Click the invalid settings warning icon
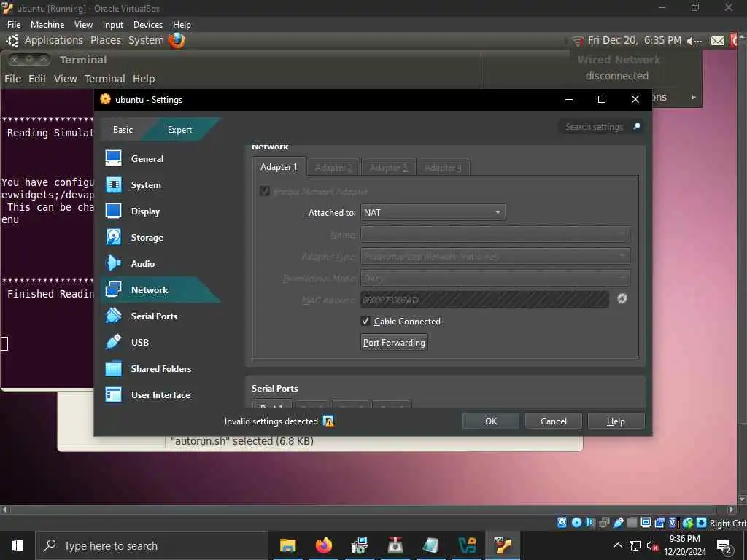Screen dimensions: 747x560 (x=328, y=421)
